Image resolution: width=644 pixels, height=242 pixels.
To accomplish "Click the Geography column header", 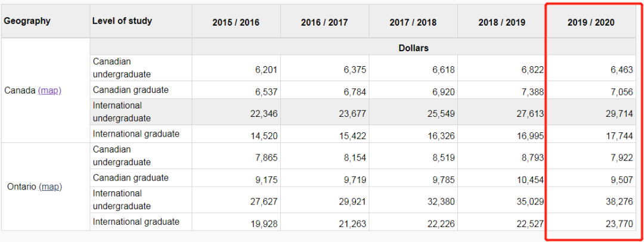I will tap(27, 21).
